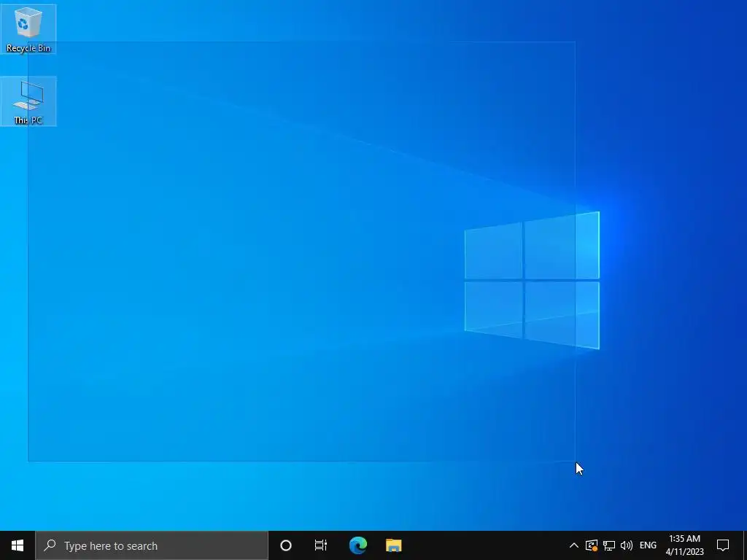Select the This PC desktop icon
Viewport: 747px width, 560px height.
pyautogui.click(x=28, y=101)
